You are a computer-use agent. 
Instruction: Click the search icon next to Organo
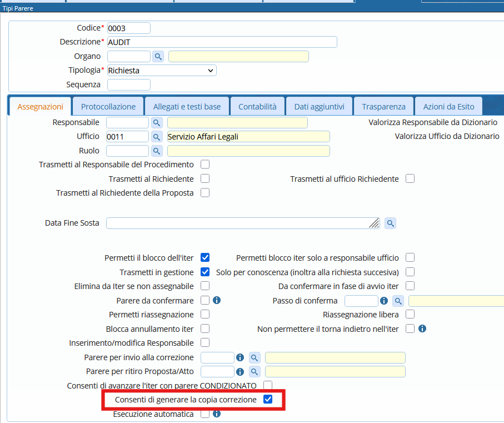coord(158,57)
